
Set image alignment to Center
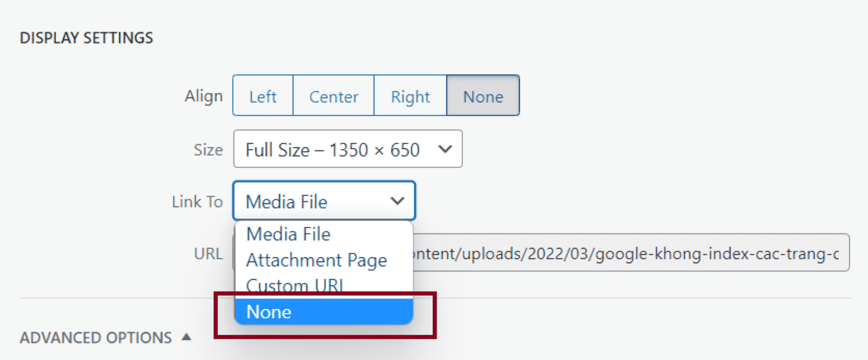(334, 96)
